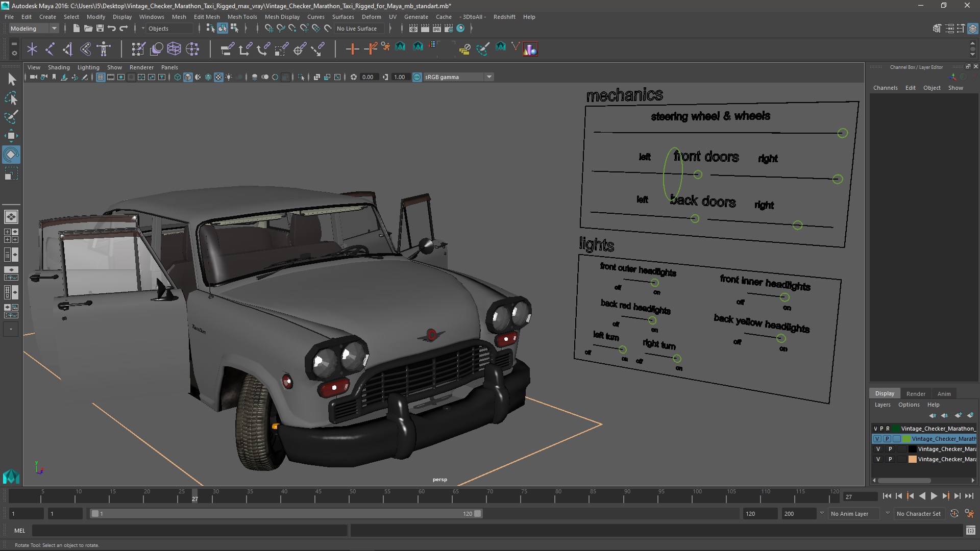This screenshot has height=551, width=980.
Task: Start IPR render
Action: point(437,29)
